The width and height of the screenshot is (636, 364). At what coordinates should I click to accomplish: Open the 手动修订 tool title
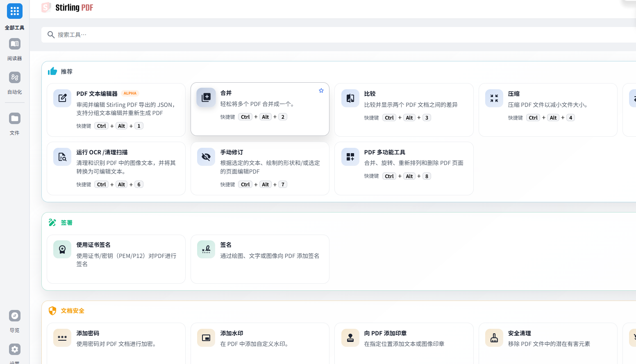click(232, 152)
